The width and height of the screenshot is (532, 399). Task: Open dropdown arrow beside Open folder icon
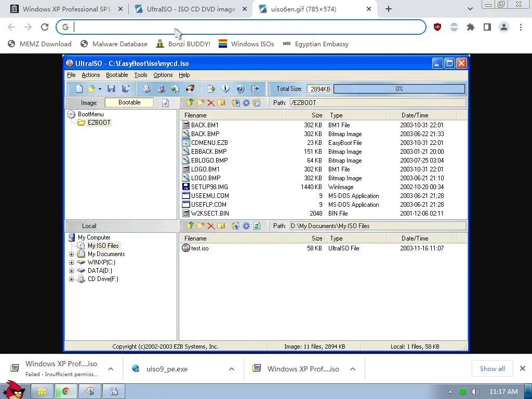(100, 89)
